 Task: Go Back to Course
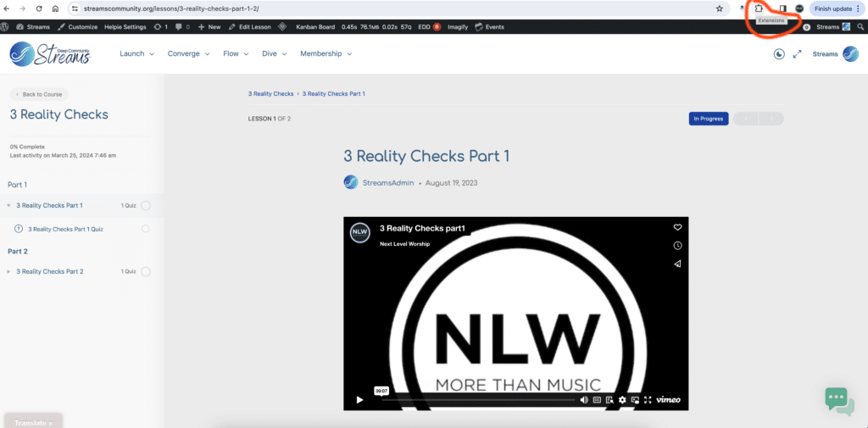pyautogui.click(x=39, y=94)
